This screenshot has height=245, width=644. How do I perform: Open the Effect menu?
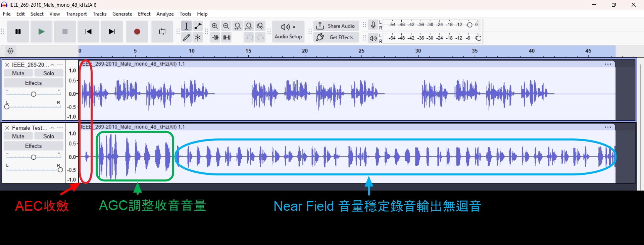(x=144, y=14)
